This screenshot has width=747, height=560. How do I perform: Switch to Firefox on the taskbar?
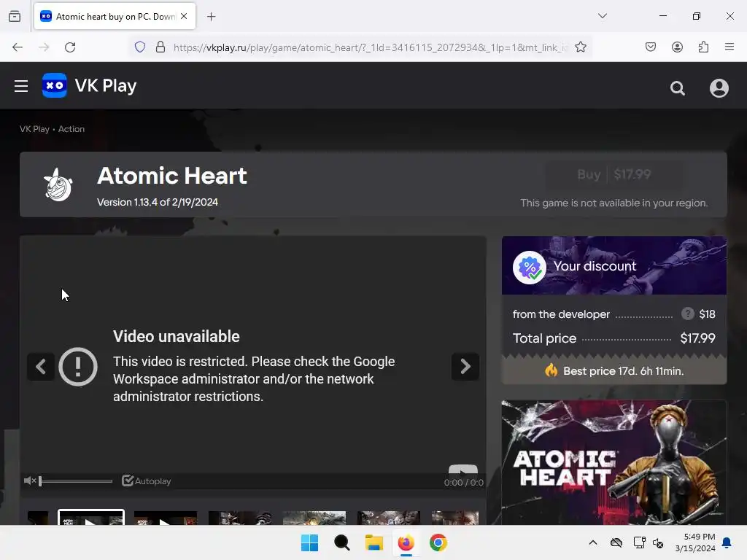(406, 542)
